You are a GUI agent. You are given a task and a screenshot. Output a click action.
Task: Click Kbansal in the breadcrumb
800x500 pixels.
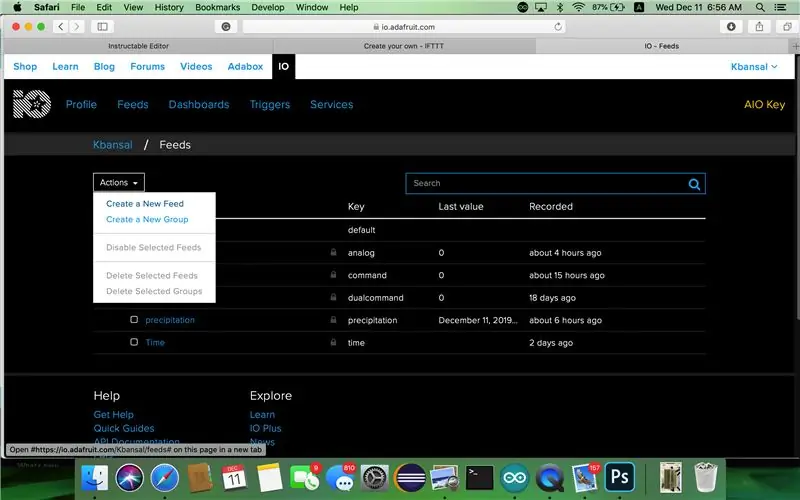pos(113,144)
